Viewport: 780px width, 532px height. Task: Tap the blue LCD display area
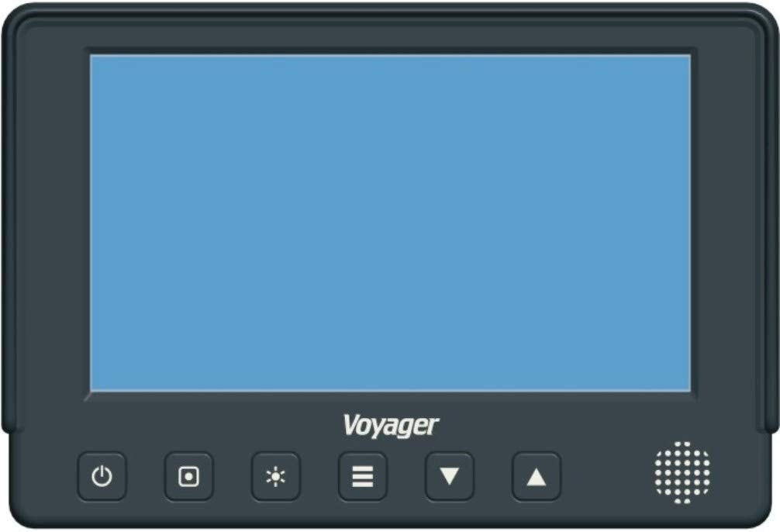(391, 223)
